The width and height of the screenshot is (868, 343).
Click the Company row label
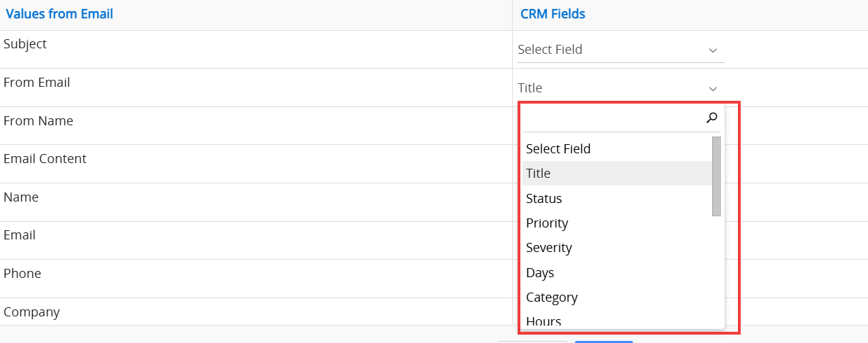pyautogui.click(x=31, y=312)
